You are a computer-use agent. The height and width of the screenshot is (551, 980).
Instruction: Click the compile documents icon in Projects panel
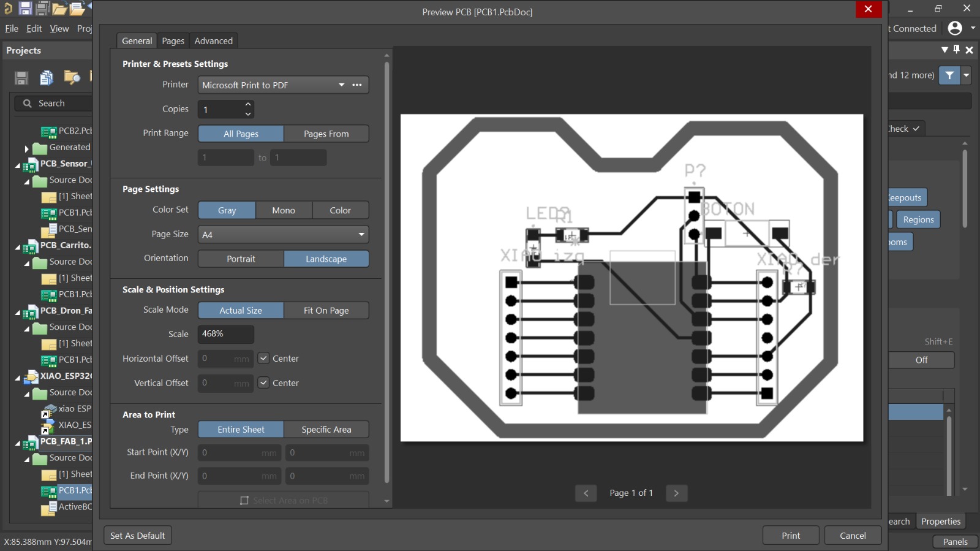[47, 78]
